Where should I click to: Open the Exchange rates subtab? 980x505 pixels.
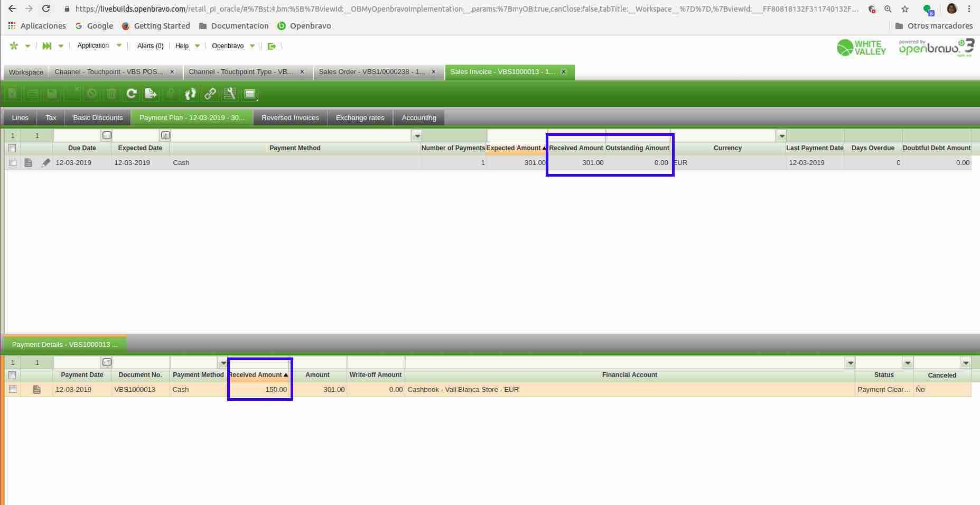click(x=360, y=118)
